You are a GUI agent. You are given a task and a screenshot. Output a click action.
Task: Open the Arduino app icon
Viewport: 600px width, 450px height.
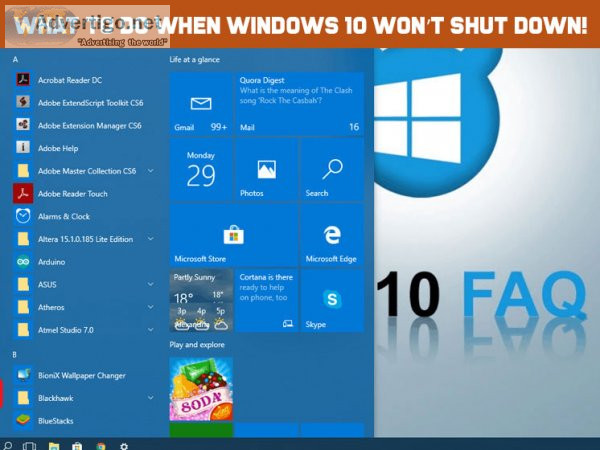23,261
